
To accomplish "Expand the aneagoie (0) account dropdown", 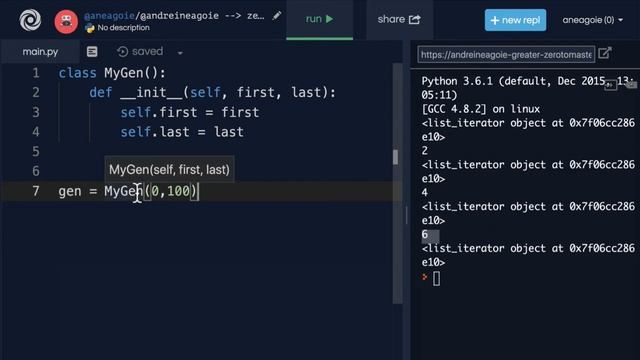I will tap(592, 20).
